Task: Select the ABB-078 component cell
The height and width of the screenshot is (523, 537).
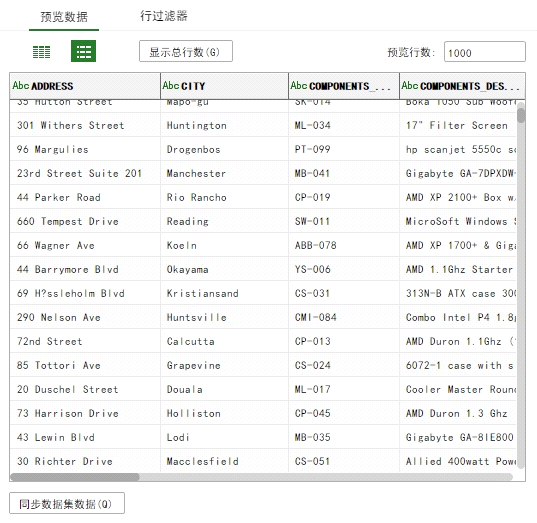Action: (x=344, y=245)
